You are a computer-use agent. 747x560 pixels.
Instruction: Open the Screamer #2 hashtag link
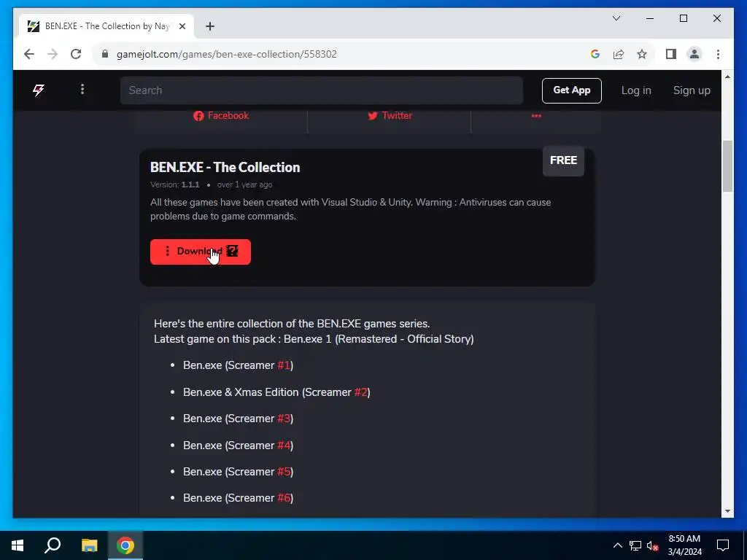pos(360,392)
